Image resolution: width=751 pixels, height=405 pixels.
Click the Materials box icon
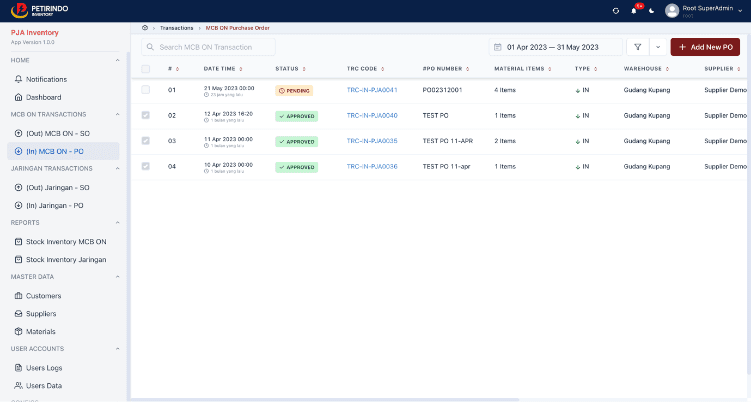point(18,331)
